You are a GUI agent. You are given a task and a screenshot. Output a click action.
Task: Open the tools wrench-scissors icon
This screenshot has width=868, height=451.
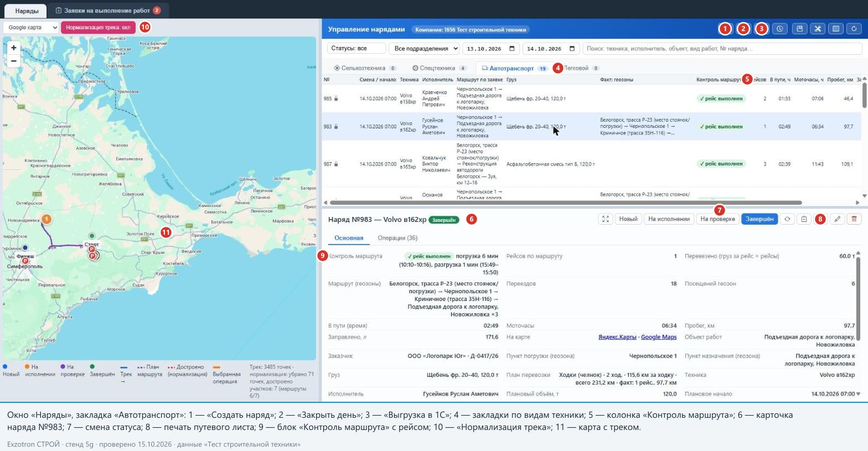pos(818,29)
